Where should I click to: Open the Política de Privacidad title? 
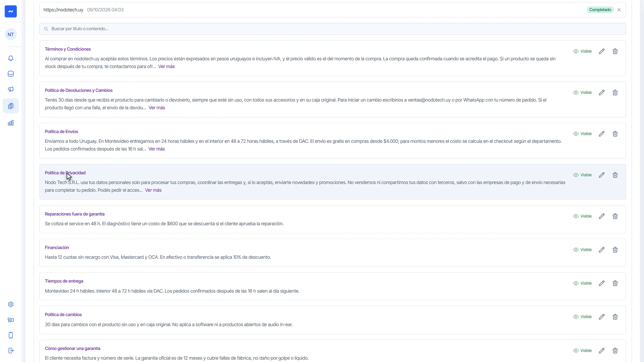pos(65,173)
